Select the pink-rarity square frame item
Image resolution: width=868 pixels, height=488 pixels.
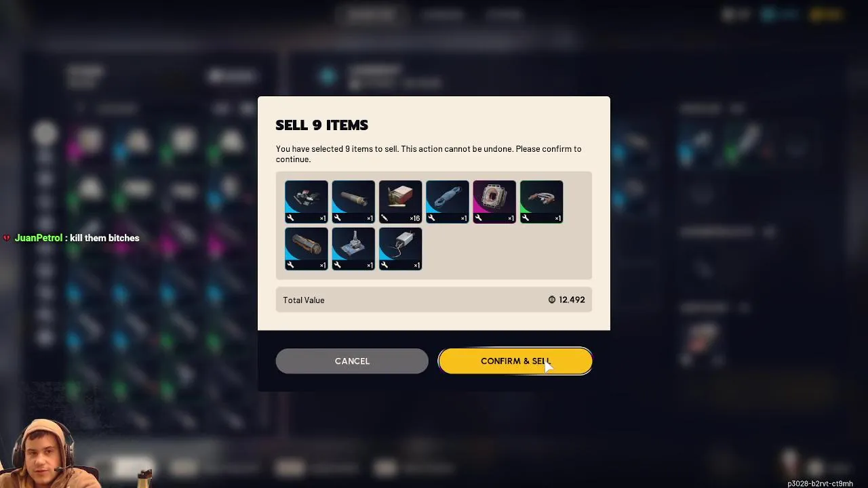coord(494,201)
